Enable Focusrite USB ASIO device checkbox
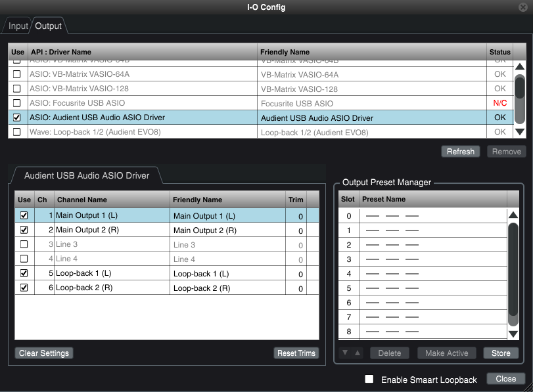This screenshot has width=533, height=392. point(16,103)
